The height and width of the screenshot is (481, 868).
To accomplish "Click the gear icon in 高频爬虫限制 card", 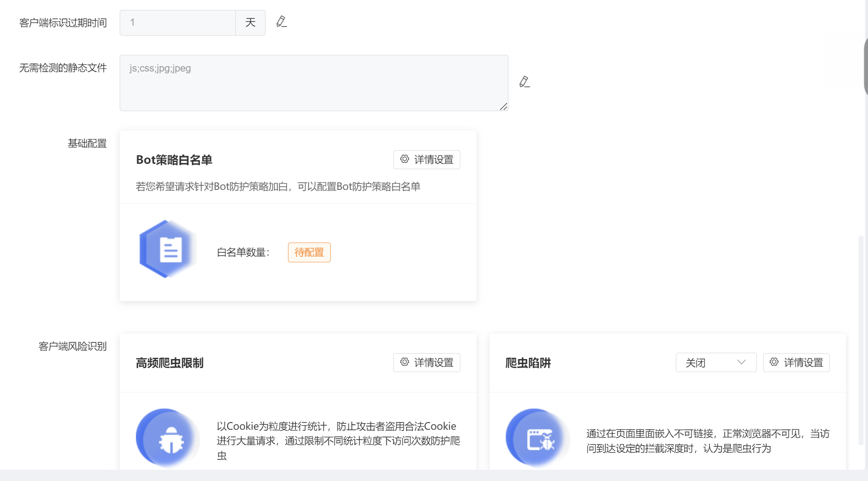I will [x=405, y=362].
